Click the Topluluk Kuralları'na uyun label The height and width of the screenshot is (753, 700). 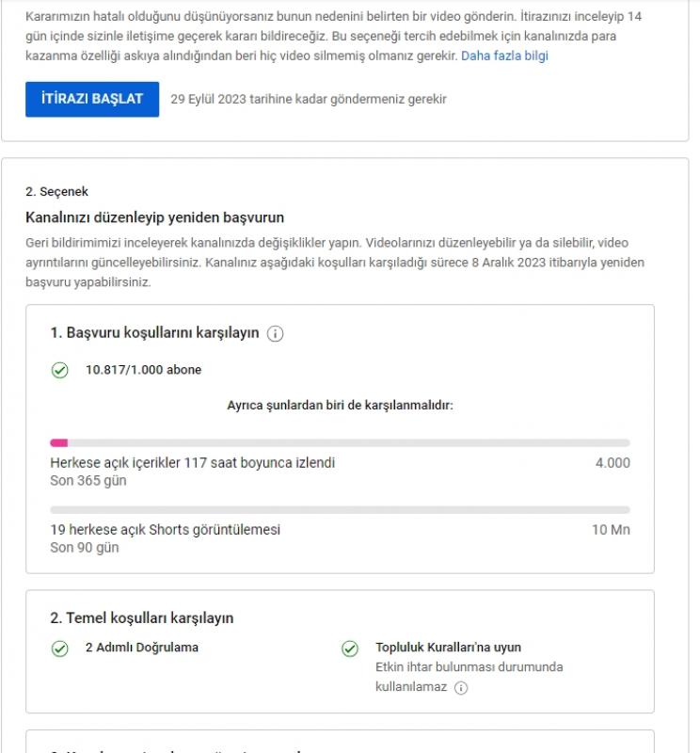pyautogui.click(x=449, y=648)
